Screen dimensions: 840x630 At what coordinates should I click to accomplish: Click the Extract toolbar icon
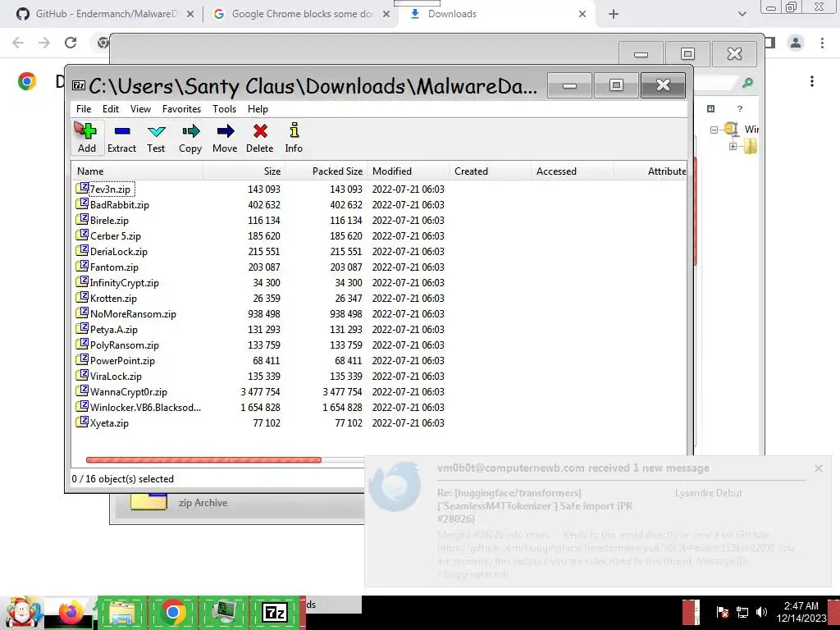[121, 137]
